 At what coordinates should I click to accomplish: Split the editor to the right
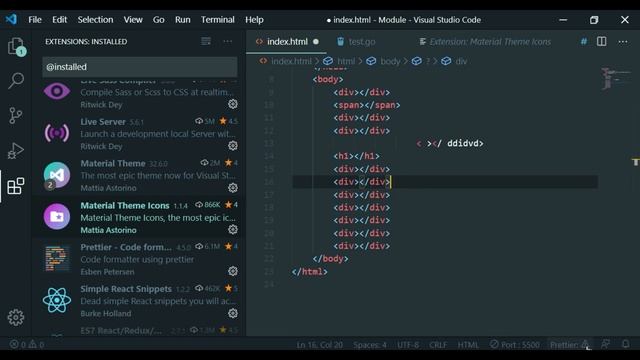point(602,41)
